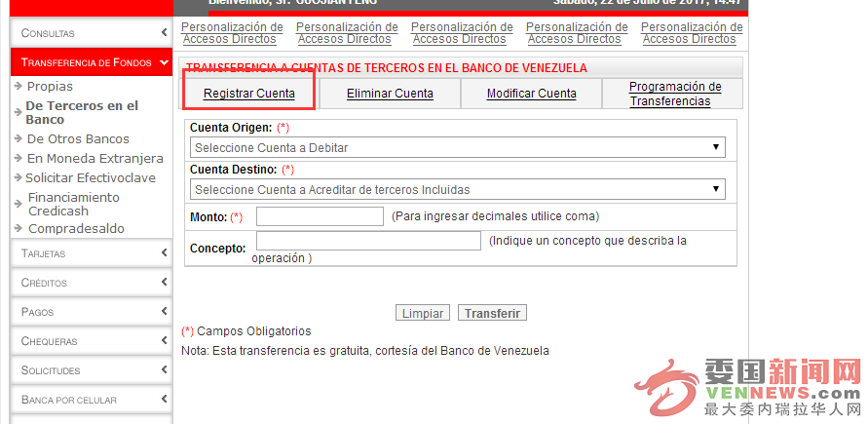Screen dimensions: 868x424
Task: Expand the Chequeras sidebar menu
Action: 92,341
